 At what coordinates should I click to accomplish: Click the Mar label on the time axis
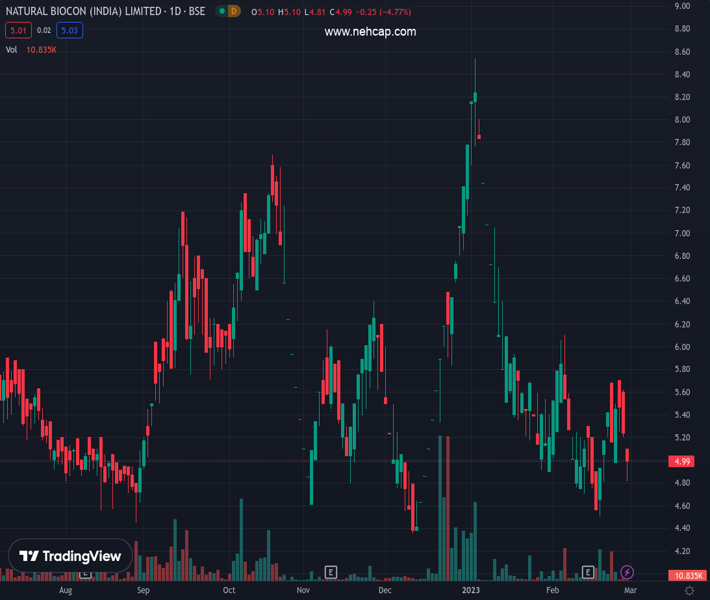[x=630, y=591]
